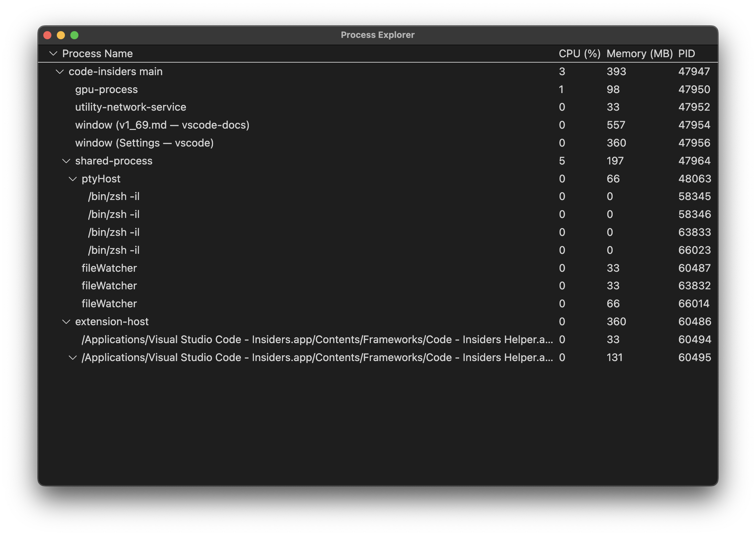Select Insiders Helper process with PID 60494
Viewport: 756px width, 536px height.
(x=317, y=340)
